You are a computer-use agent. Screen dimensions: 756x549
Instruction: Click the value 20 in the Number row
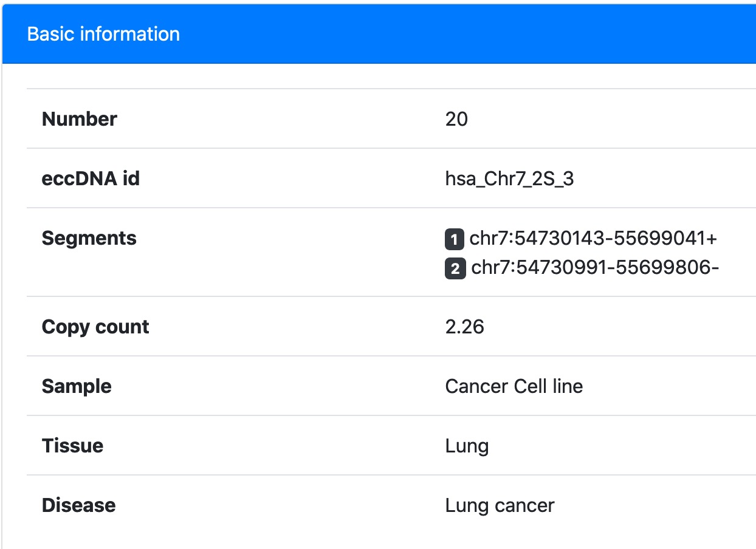point(456,119)
